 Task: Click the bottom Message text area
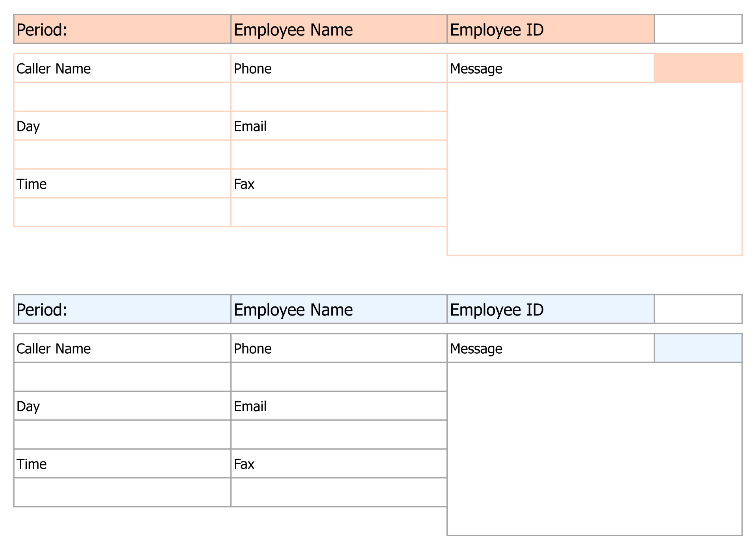point(595,448)
